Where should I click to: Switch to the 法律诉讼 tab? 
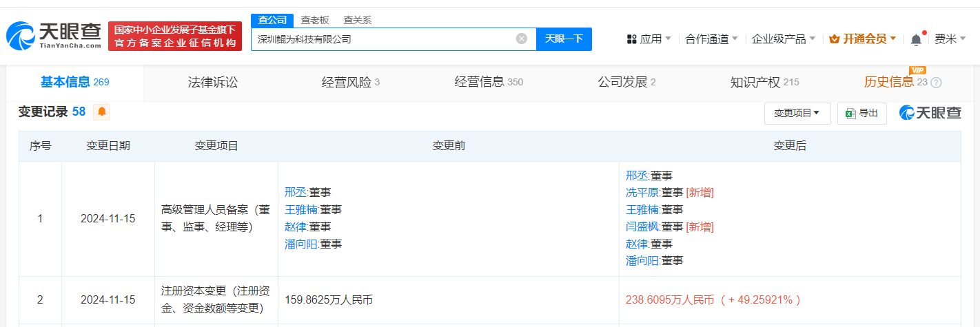(x=213, y=83)
